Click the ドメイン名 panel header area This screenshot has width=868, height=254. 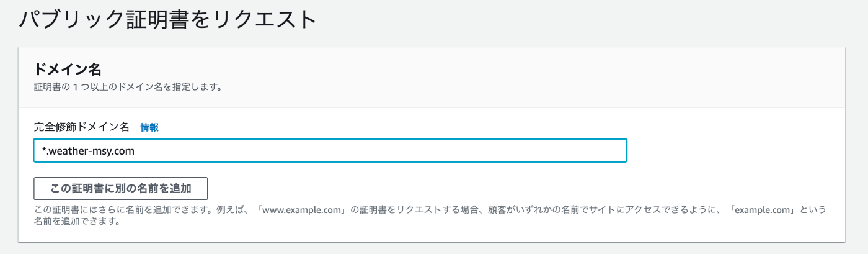(x=432, y=77)
